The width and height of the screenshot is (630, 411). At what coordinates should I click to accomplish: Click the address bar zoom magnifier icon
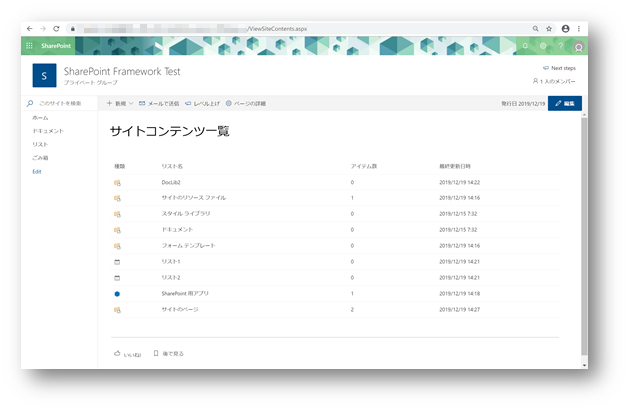tap(536, 29)
